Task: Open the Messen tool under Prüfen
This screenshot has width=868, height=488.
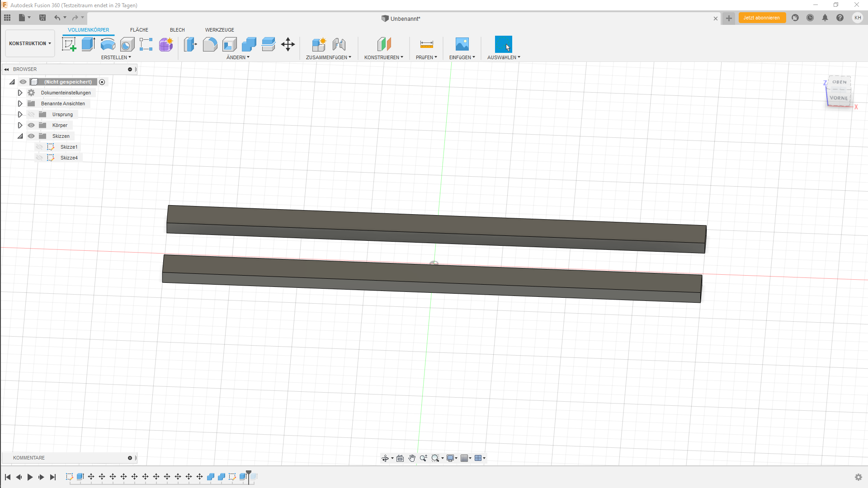Action: pyautogui.click(x=425, y=44)
